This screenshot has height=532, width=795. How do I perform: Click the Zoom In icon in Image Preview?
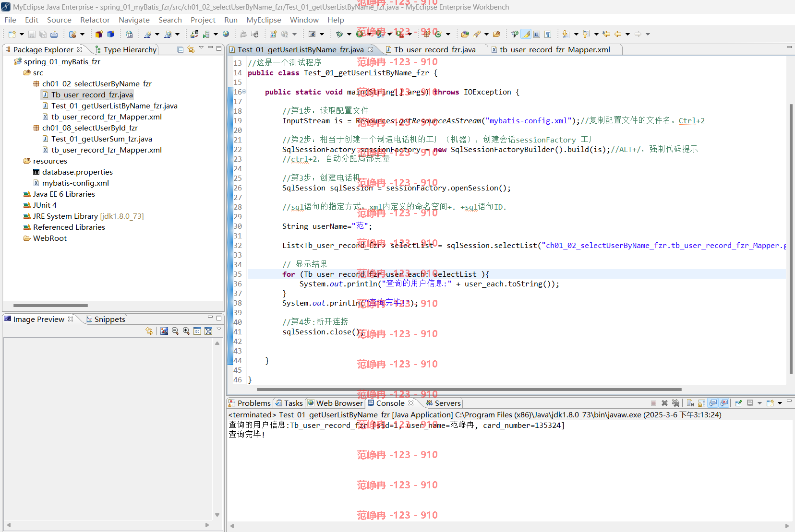point(186,331)
